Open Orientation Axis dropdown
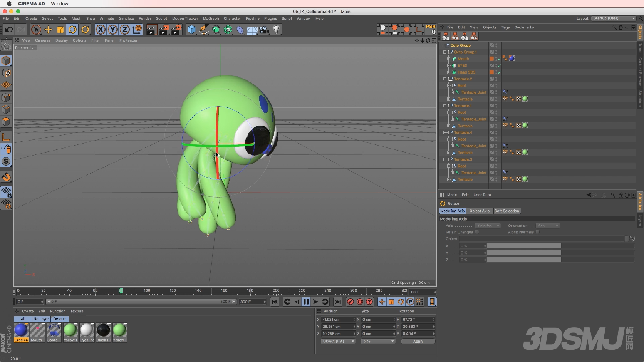644x362 pixels. pyautogui.click(x=547, y=226)
